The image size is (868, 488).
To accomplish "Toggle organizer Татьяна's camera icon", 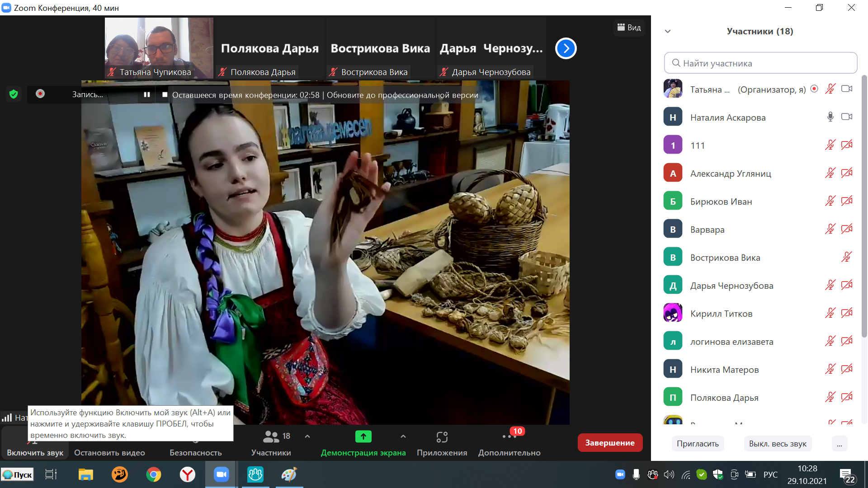I will [x=847, y=89].
